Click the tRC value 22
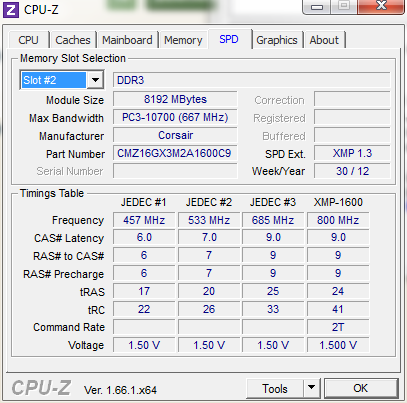 click(x=144, y=309)
